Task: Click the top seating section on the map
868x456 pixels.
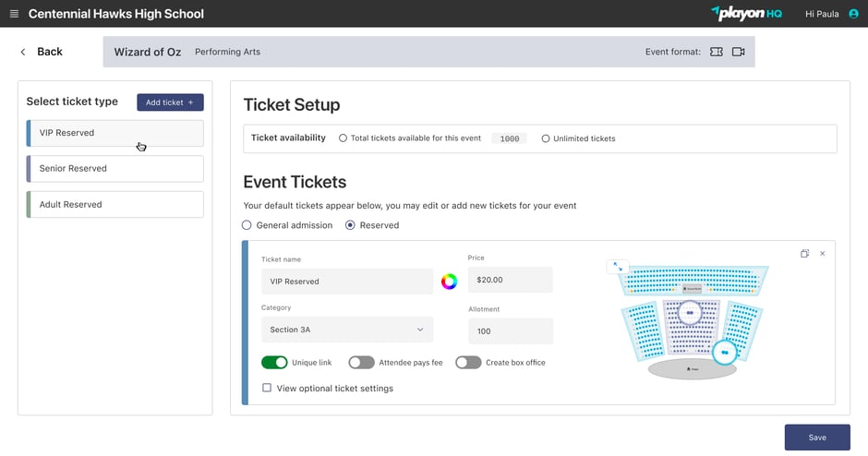Action: pyautogui.click(x=693, y=280)
